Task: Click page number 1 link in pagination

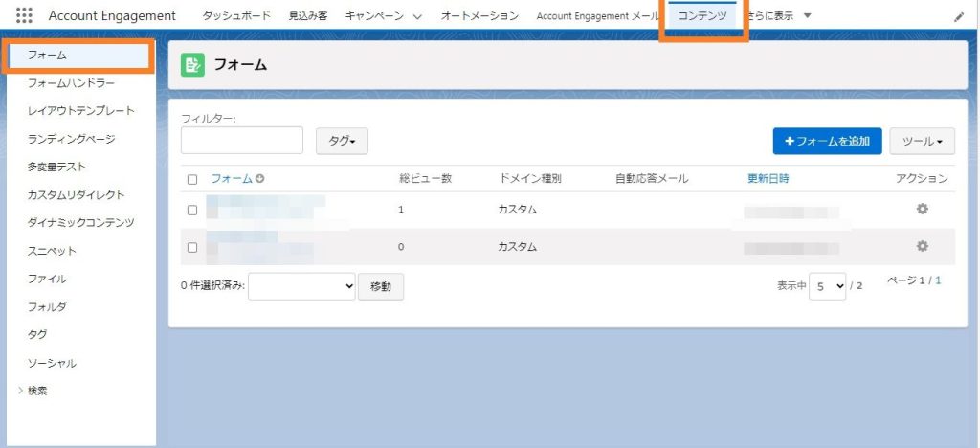Action: pyautogui.click(x=938, y=280)
